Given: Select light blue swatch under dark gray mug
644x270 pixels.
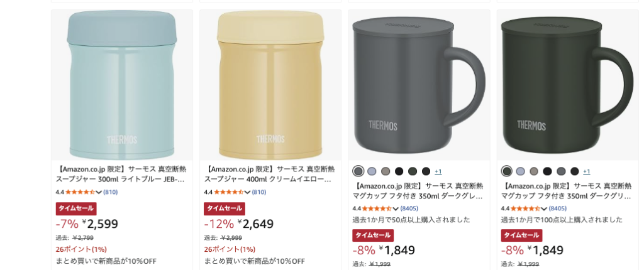Looking at the screenshot, I should tap(372, 171).
